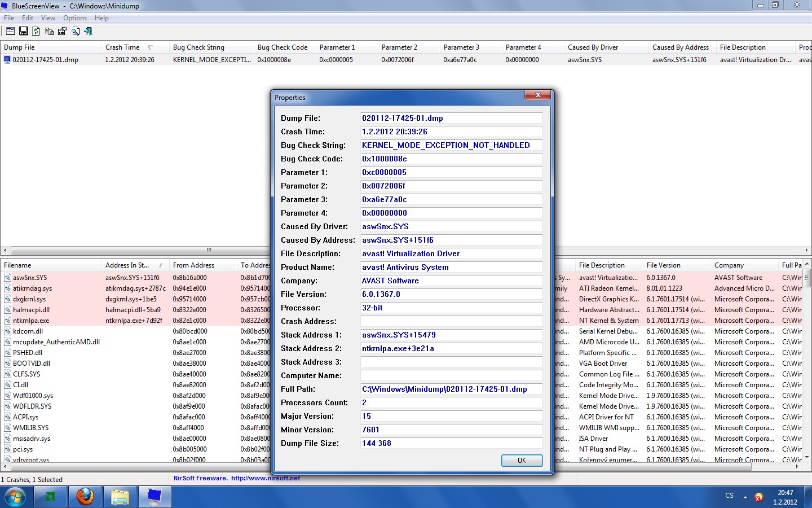This screenshot has width=812, height=508.
Task: Sort by the Crash Time column header
Action: pos(122,47)
